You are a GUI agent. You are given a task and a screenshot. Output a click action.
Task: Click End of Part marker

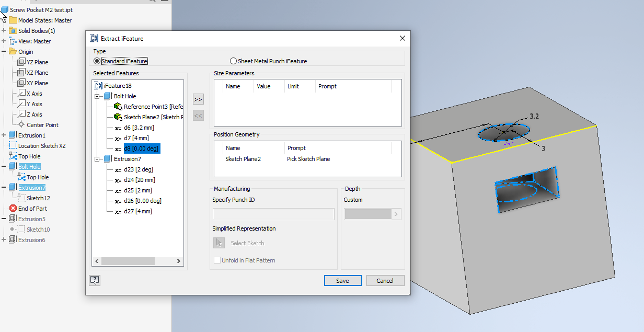pyautogui.click(x=32, y=209)
